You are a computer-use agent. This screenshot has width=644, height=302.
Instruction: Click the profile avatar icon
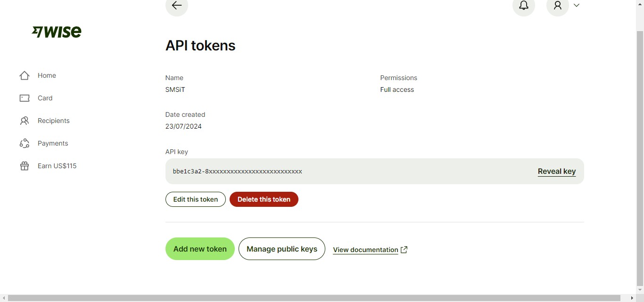point(558,6)
